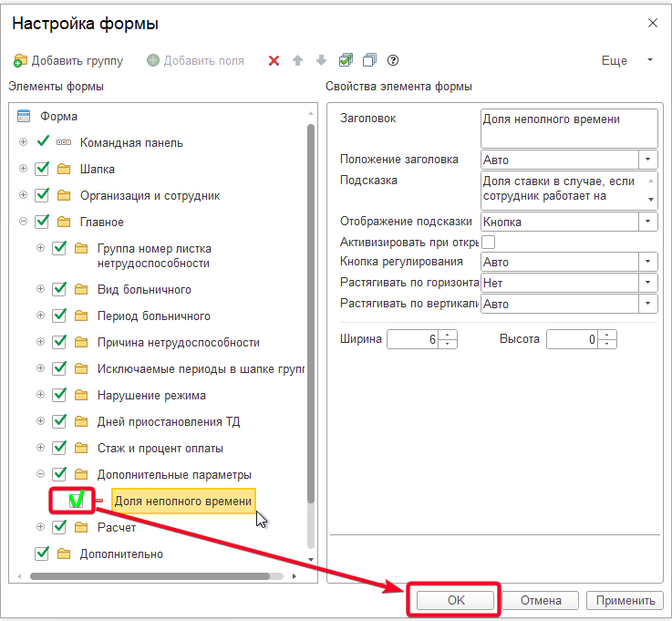Click the Дней приостановления ТД folder icon
672x621 pixels.
pyautogui.click(x=81, y=421)
